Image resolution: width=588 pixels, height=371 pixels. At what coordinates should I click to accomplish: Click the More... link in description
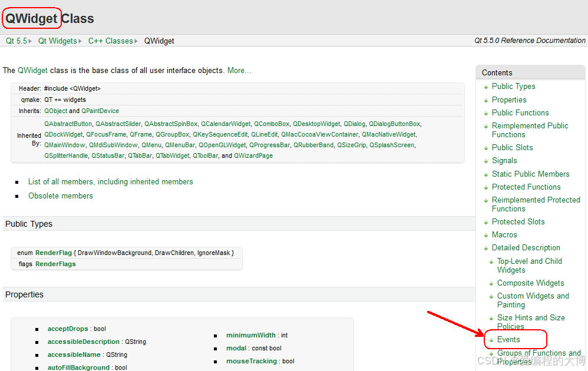pyautogui.click(x=239, y=71)
